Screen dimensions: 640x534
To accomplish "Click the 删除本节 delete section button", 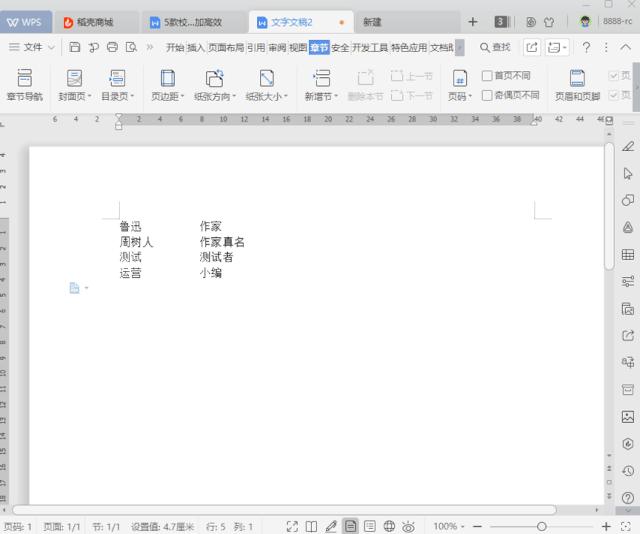I will (365, 85).
